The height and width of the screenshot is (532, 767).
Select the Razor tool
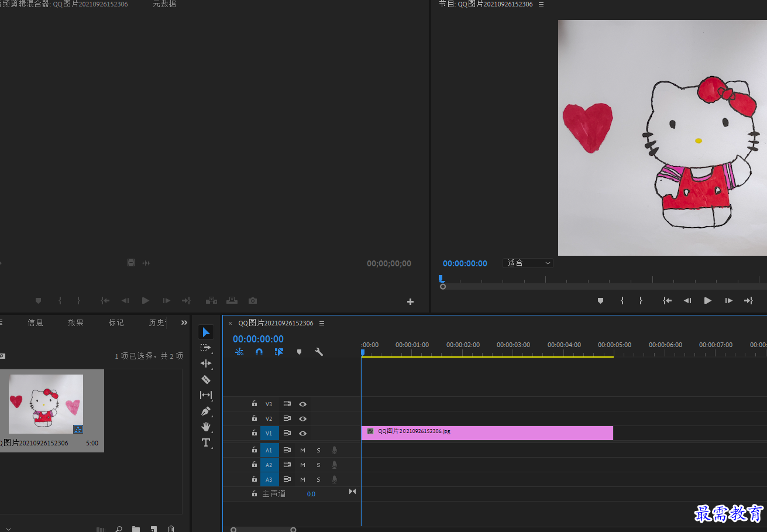point(206,379)
